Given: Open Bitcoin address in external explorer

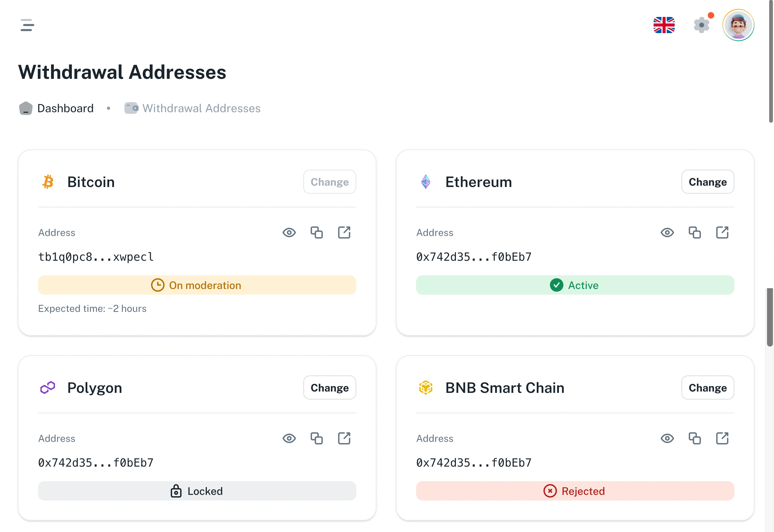Looking at the screenshot, I should point(344,232).
